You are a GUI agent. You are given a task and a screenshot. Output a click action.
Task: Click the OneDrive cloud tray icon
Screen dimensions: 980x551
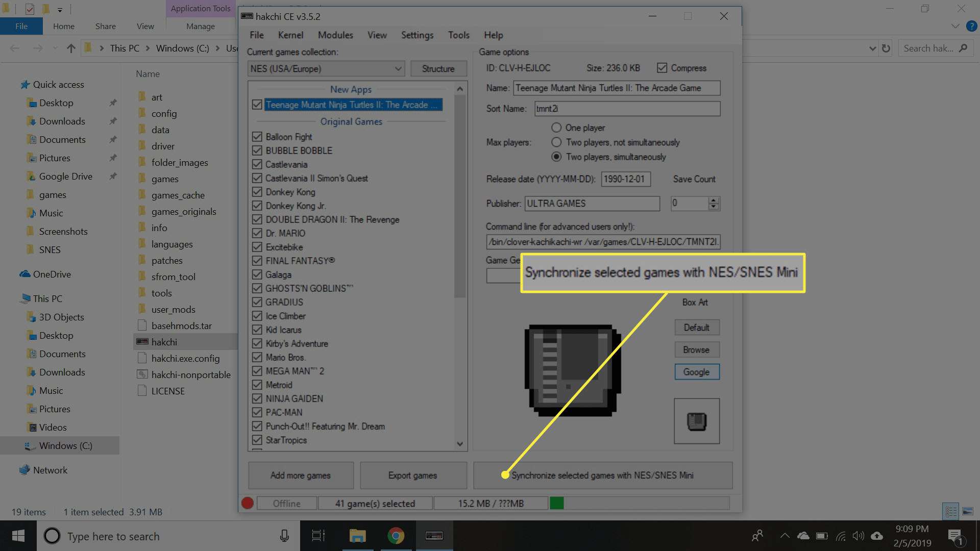click(803, 536)
